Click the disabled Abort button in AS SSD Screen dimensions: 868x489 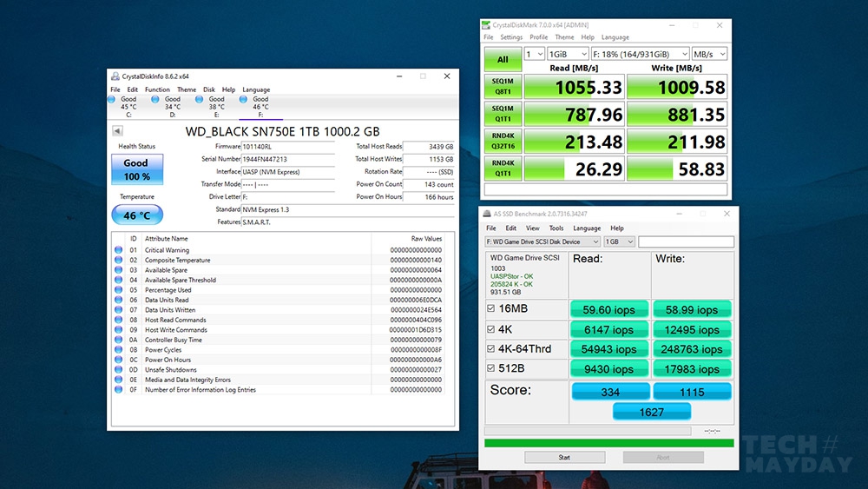[x=663, y=458]
